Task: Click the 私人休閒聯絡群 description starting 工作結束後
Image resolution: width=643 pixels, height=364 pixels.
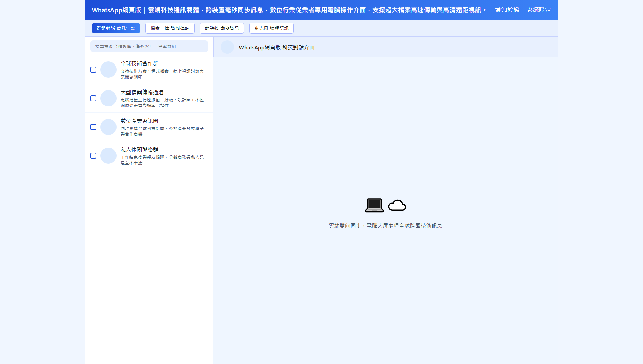Action: pyautogui.click(x=162, y=160)
